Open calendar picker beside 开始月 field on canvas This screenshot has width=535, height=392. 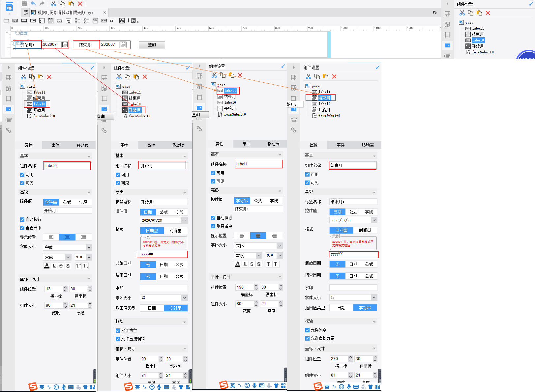tap(65, 44)
